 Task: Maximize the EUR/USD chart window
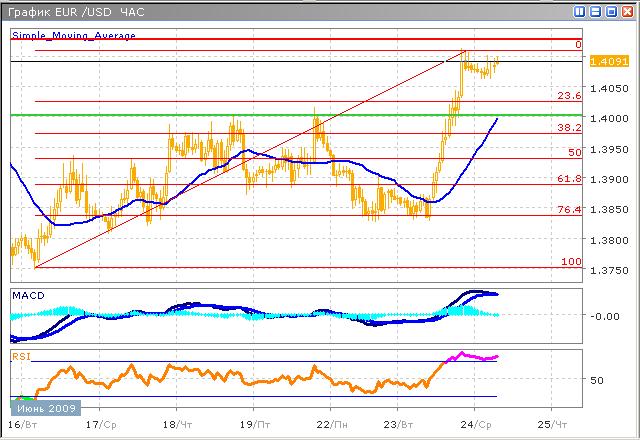click(611, 13)
